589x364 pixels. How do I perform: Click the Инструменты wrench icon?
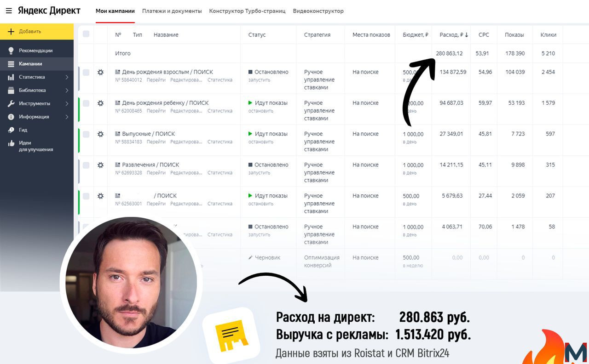(x=11, y=103)
